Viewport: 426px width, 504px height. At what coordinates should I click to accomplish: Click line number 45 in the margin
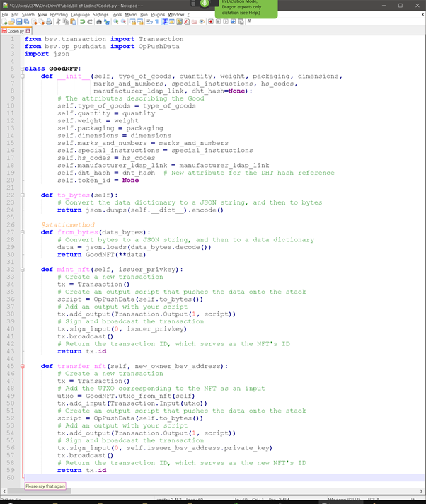(11, 366)
